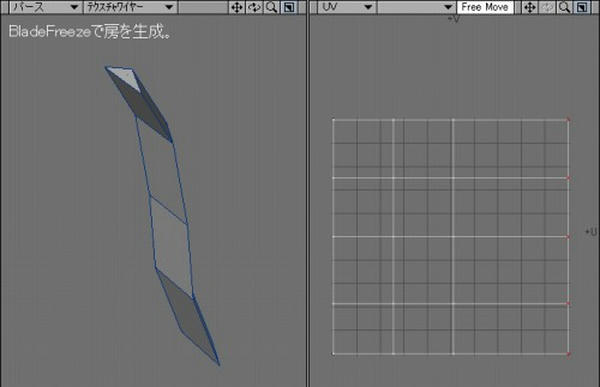Select the blank field in the perspective viewport header
Screen dimensions: 600x387
[x=203, y=7]
